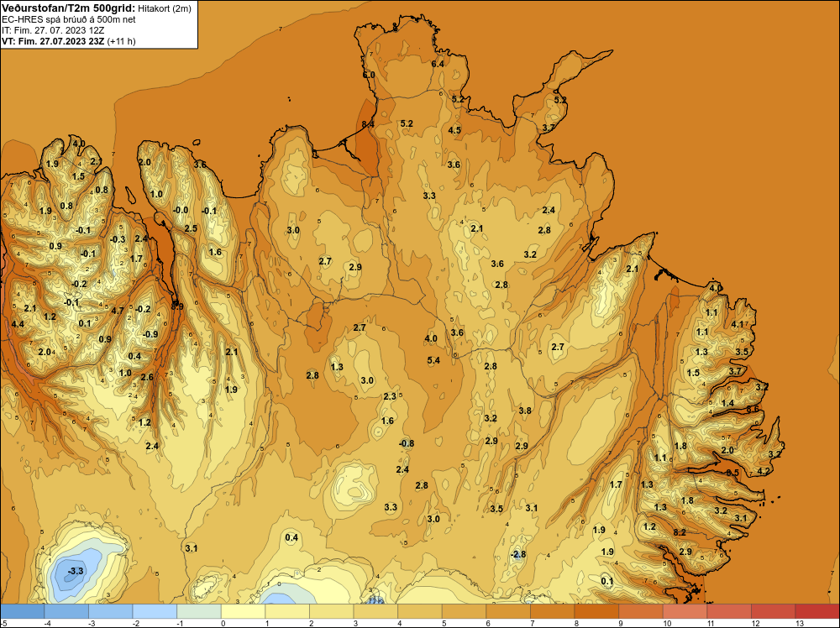Screen dimensions: 840x628
Task: Click the 1.4 temperature value
Action: click(x=727, y=403)
